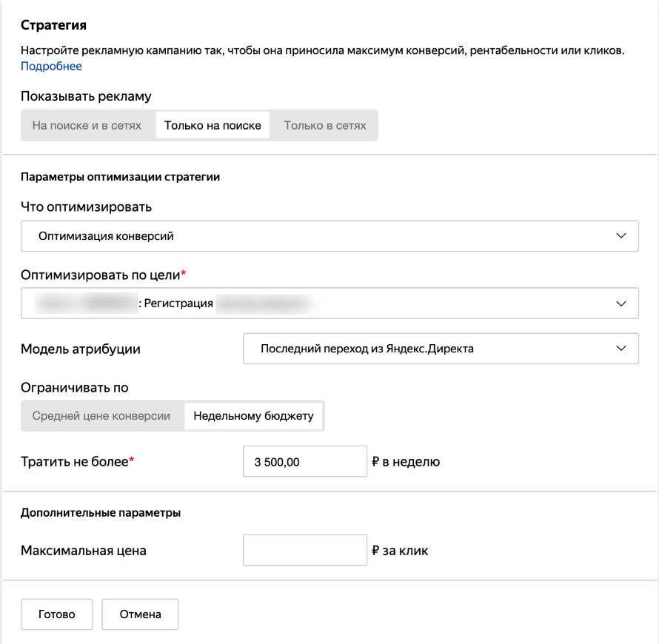659x644 pixels.
Task: Click the 'Максимальная цена' label
Action: tap(83, 551)
